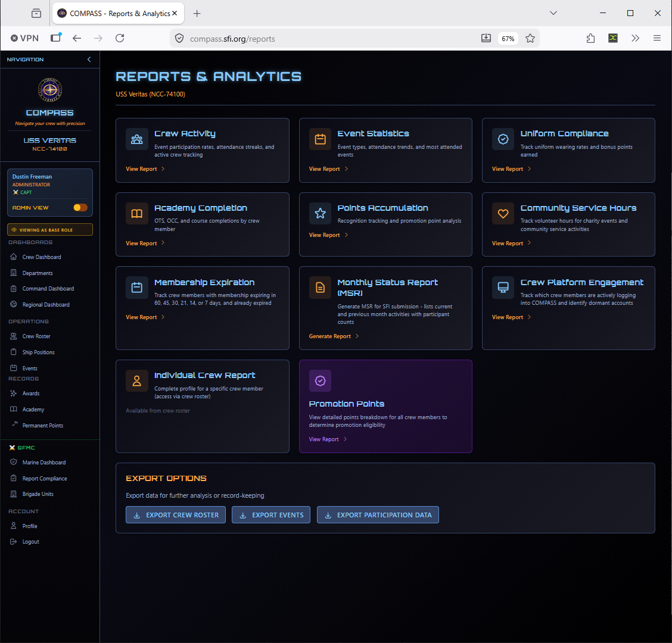This screenshot has height=643, width=672.
Task: Click the site shield icon in address bar
Action: coord(179,39)
